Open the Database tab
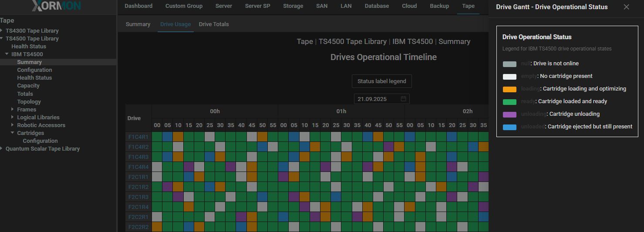 click(377, 6)
